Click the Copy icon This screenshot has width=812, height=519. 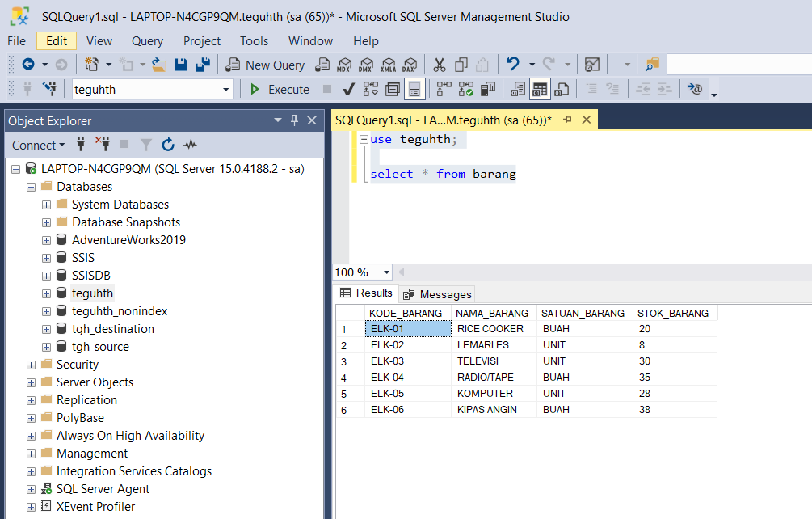pos(461,65)
